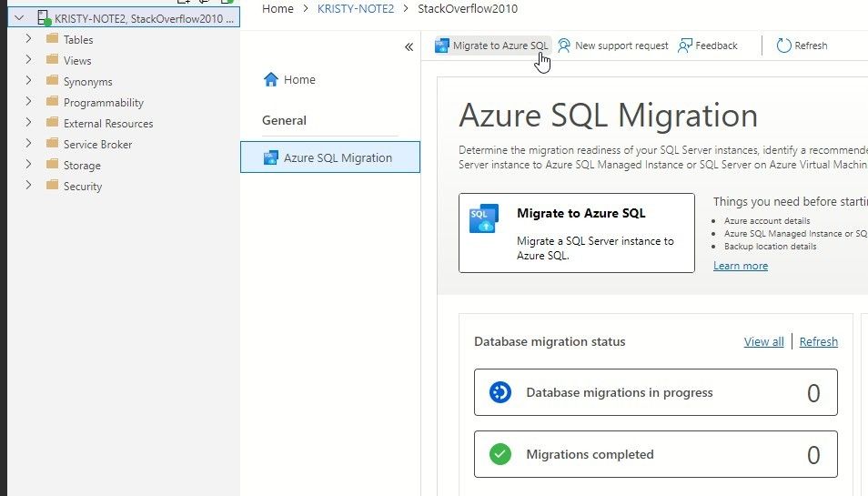This screenshot has width=868, height=496.
Task: Click Refresh in the top toolbar
Action: pos(802,46)
